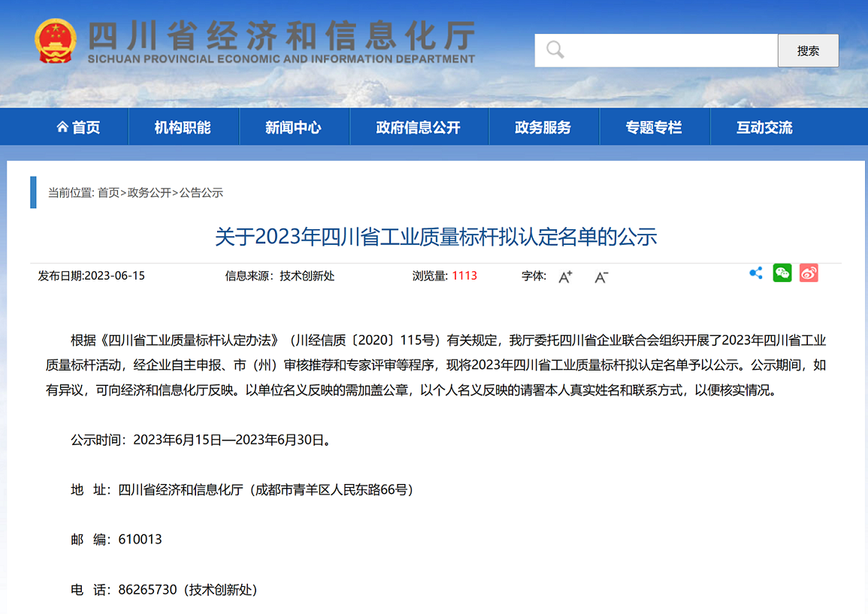The width and height of the screenshot is (868, 614).
Task: Click the home icon beside 首页
Action: click(x=62, y=128)
